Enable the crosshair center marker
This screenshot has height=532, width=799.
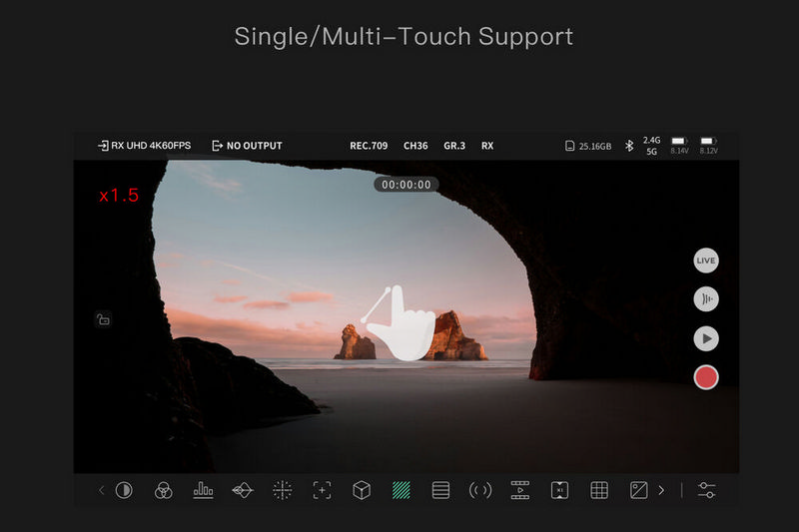tap(283, 490)
